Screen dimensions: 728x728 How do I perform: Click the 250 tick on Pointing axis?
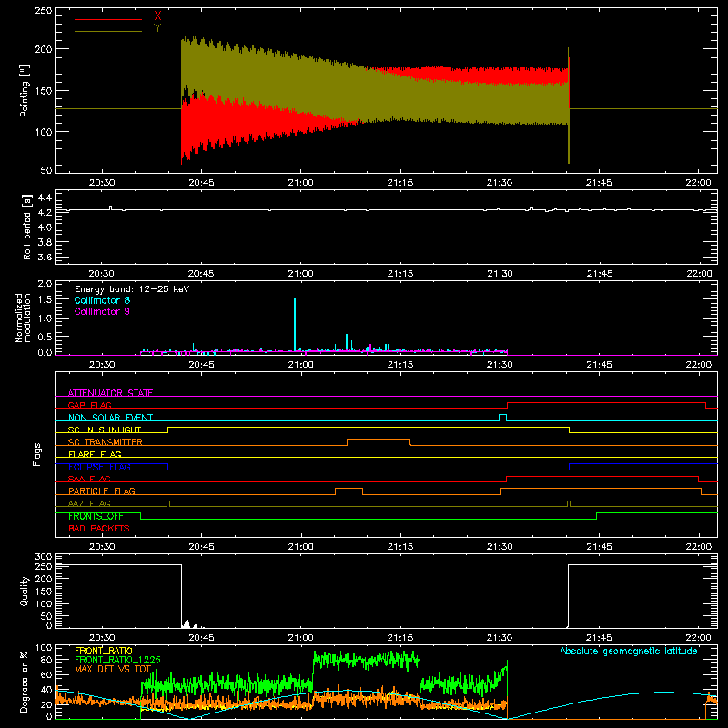pos(43,11)
